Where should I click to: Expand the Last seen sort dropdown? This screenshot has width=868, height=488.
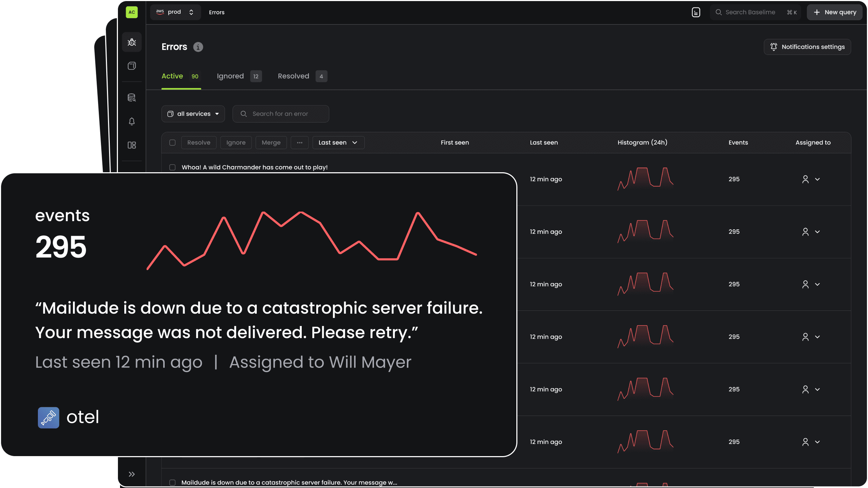[x=338, y=142]
